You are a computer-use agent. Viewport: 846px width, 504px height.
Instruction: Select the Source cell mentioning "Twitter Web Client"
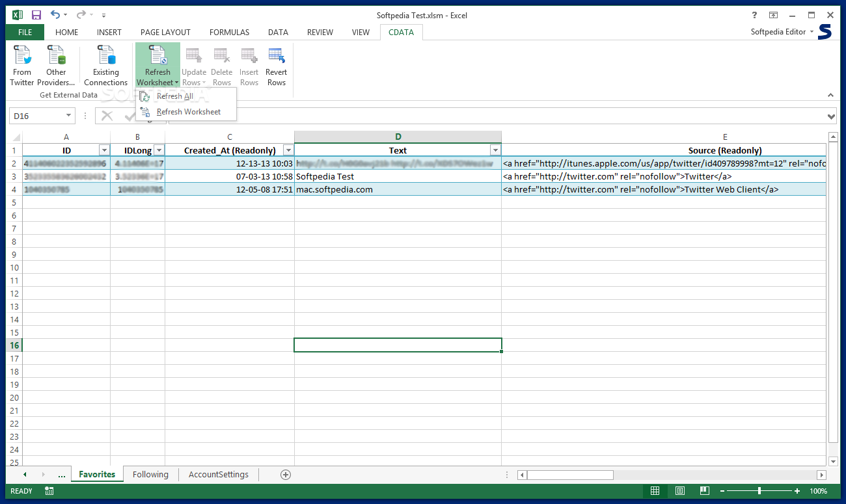pos(664,189)
